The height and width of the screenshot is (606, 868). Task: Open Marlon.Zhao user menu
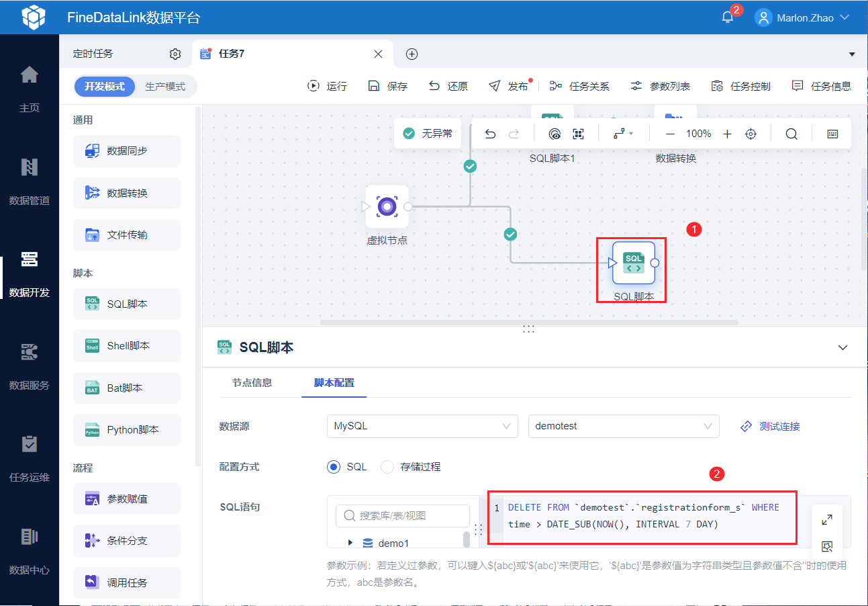coord(803,17)
